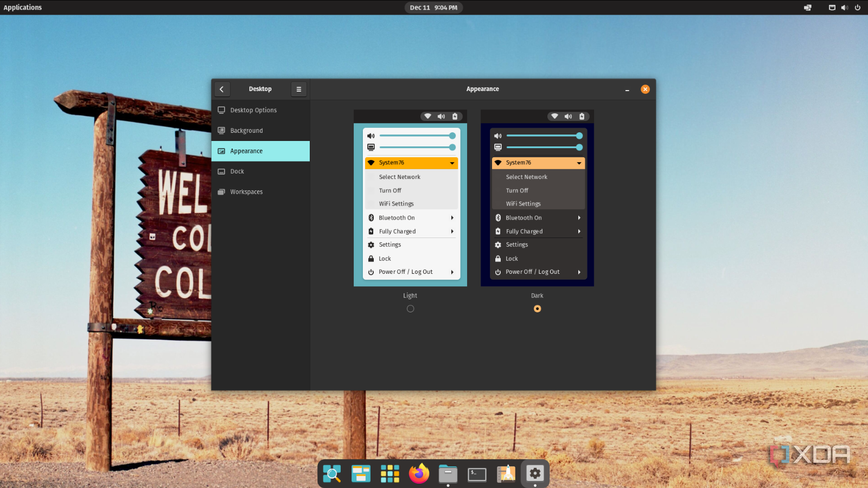Open the Dock settings page
This screenshot has height=488, width=868.
pos(260,171)
